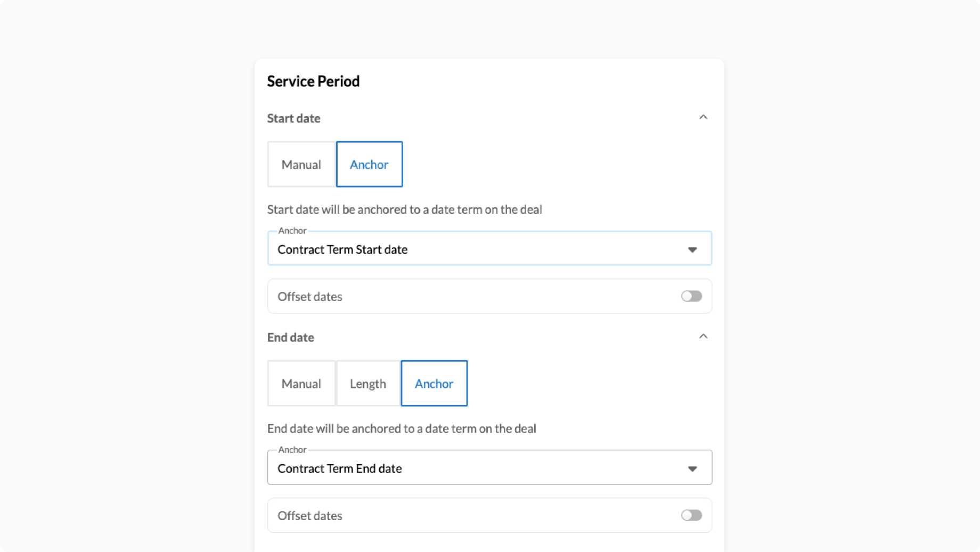Click the Start date anchored description text
This screenshot has width=980, height=552.
(x=404, y=209)
